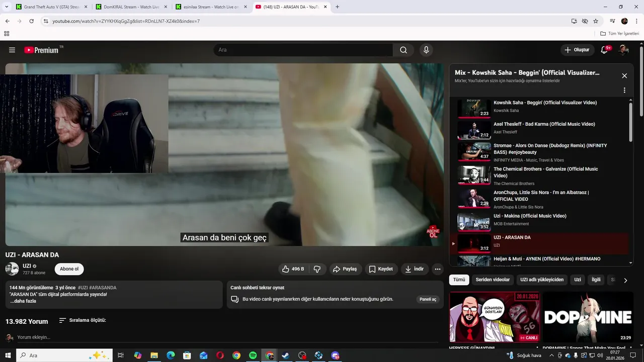The height and width of the screenshot is (362, 644).
Task: Reload the YouTube page
Action: [31, 21]
